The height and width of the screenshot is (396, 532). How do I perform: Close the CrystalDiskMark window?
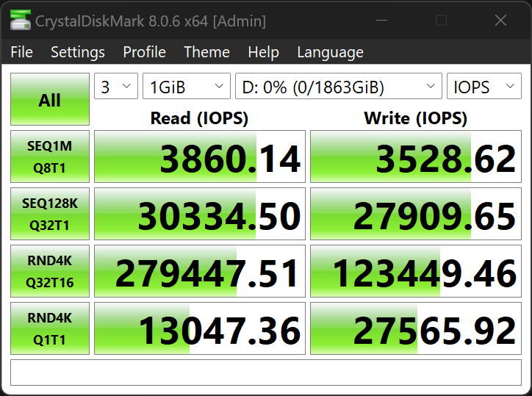point(501,21)
